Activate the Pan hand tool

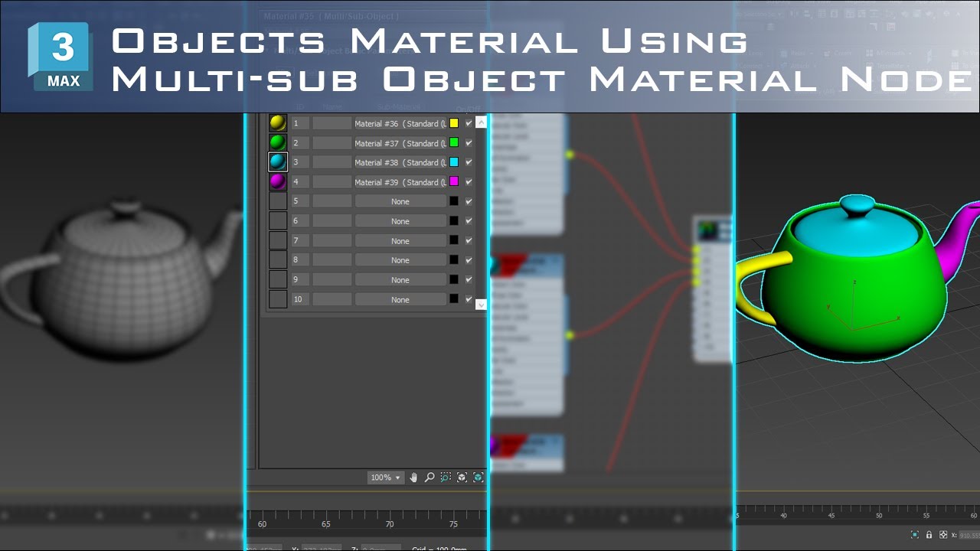(414, 478)
